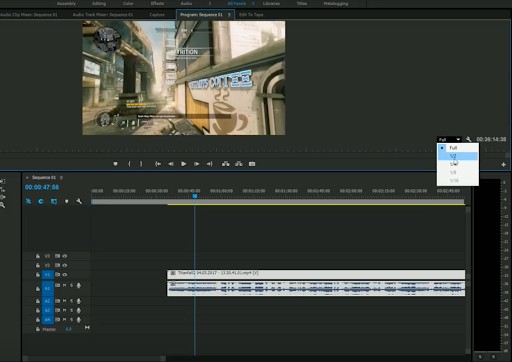This screenshot has width=512, height=362.
Task: Click the Go to Out point button
Action: pos(209,164)
